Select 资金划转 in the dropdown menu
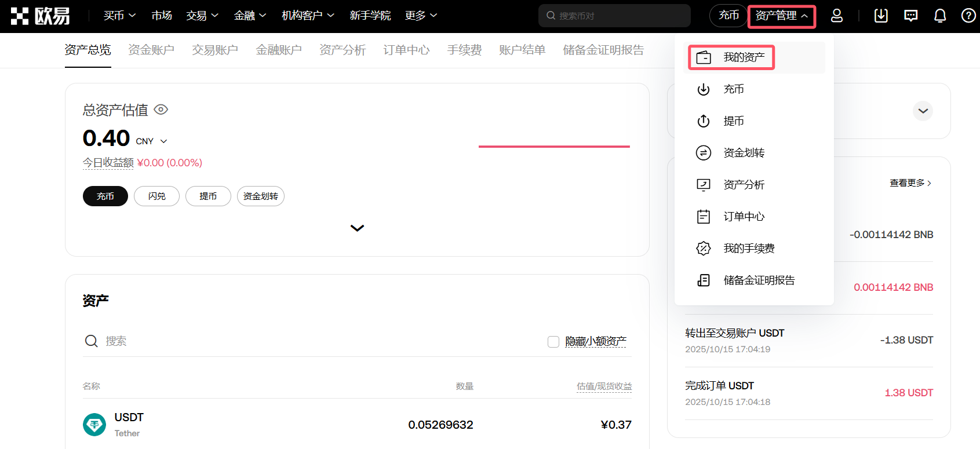Image resolution: width=980 pixels, height=449 pixels. pyautogui.click(x=744, y=153)
